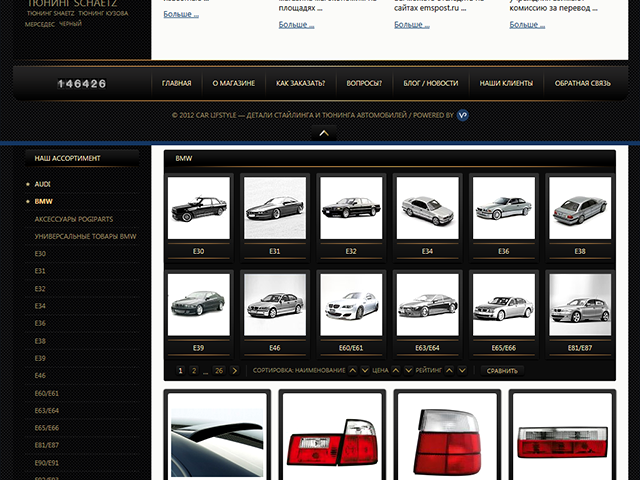Viewport: 640px width, 480px height.
Task: Click the ТЮНИНГ КУЗОВА tag link
Action: point(103,13)
